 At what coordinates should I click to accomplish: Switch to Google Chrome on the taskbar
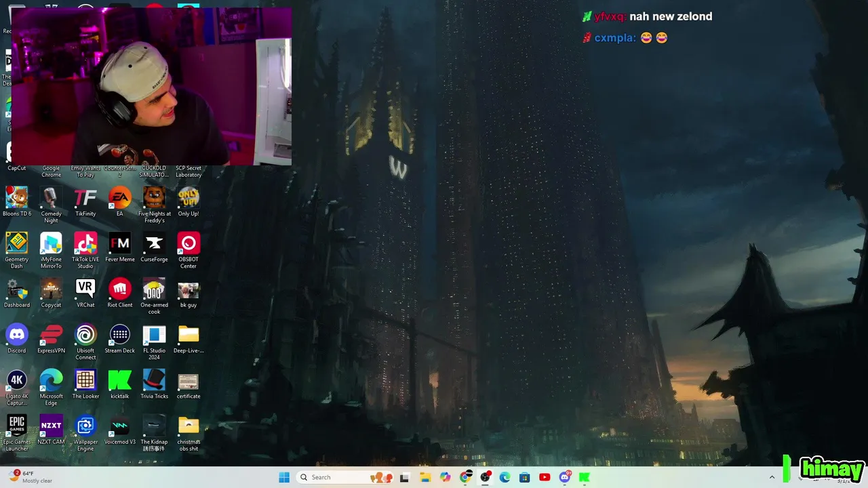465,477
